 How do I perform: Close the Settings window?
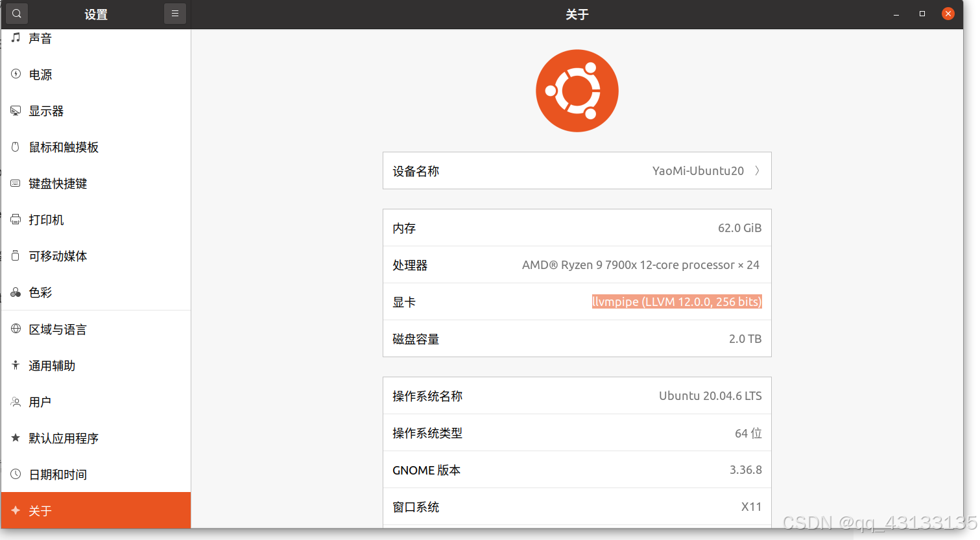[948, 14]
